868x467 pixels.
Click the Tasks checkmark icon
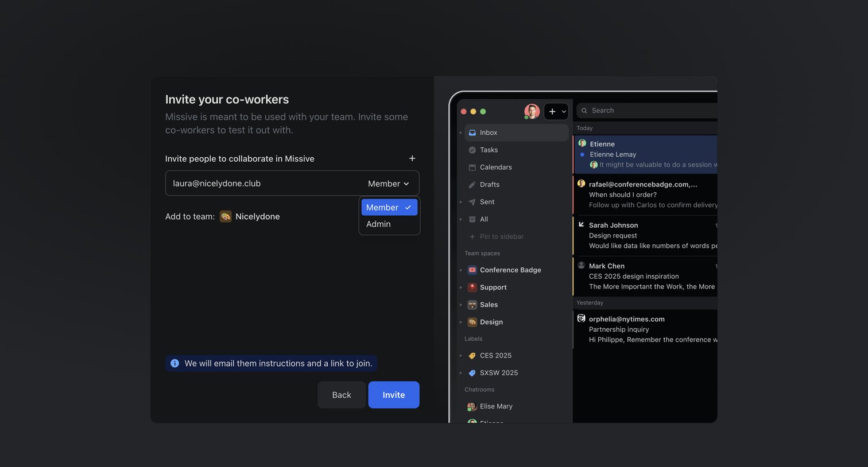[x=472, y=150]
